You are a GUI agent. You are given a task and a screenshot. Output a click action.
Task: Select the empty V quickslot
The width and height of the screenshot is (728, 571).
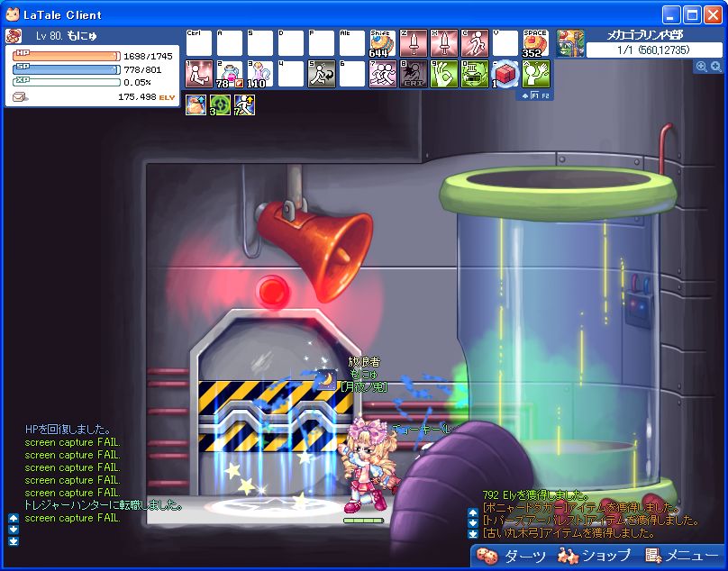tap(505, 43)
